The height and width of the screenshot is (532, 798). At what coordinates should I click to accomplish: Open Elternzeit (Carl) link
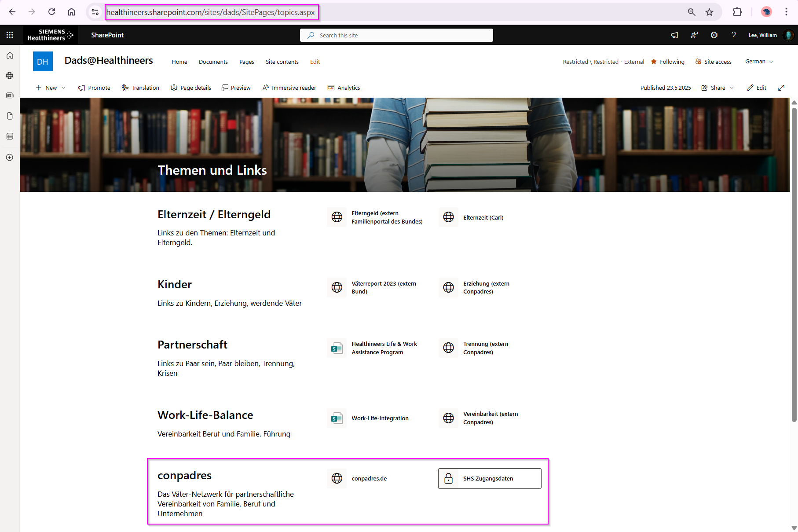(x=483, y=218)
